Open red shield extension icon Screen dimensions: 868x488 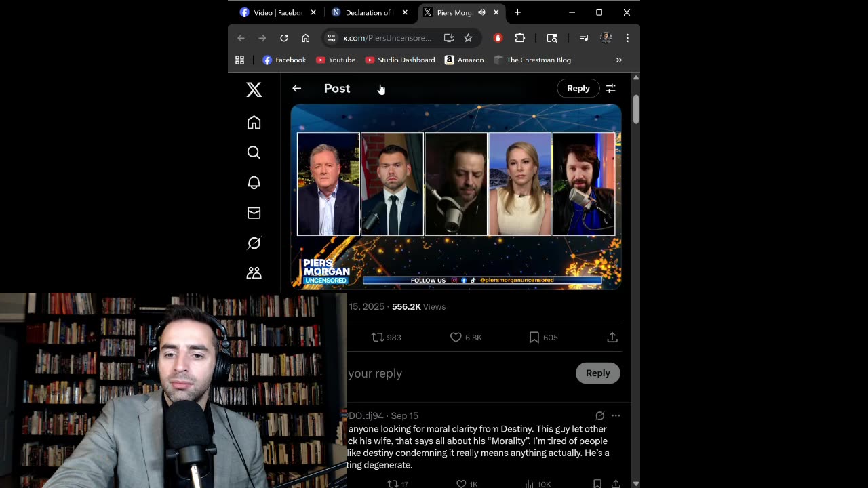pos(498,38)
